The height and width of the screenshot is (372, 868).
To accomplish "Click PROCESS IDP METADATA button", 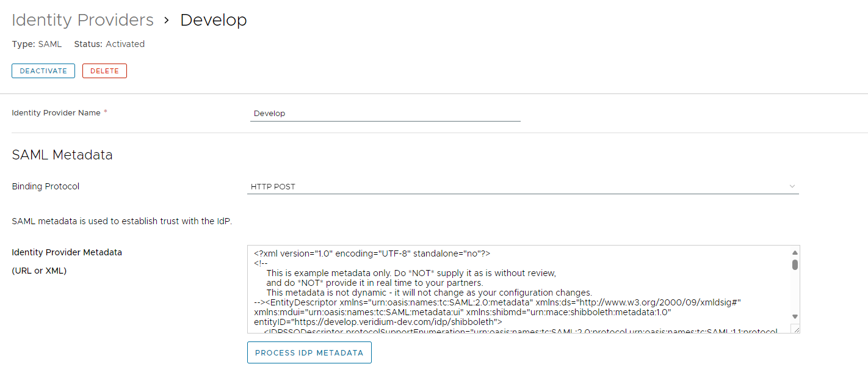I will tap(309, 352).
